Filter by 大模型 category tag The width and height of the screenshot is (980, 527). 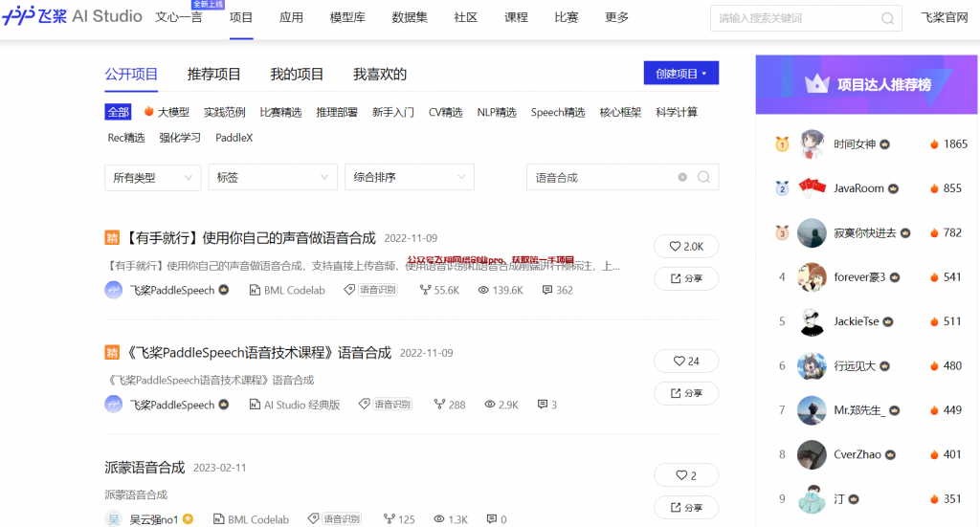click(167, 112)
